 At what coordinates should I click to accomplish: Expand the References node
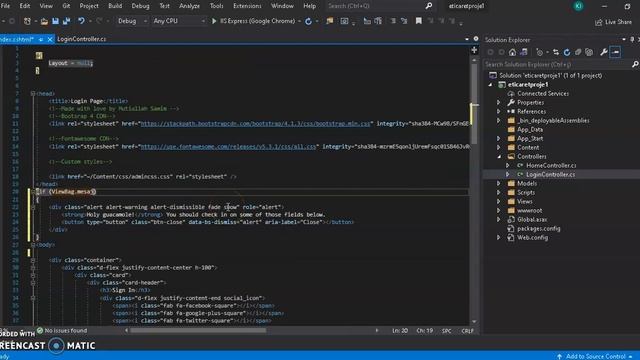[498, 111]
